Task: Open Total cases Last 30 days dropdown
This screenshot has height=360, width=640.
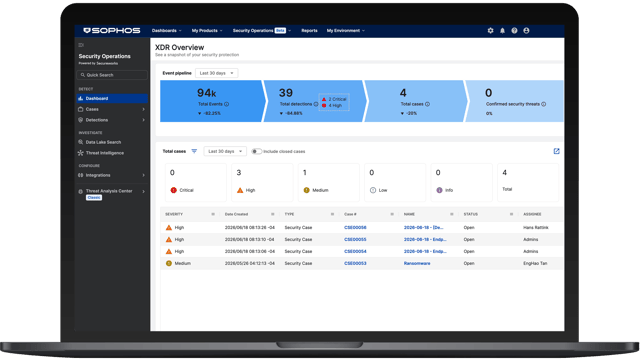Action: [x=225, y=151]
